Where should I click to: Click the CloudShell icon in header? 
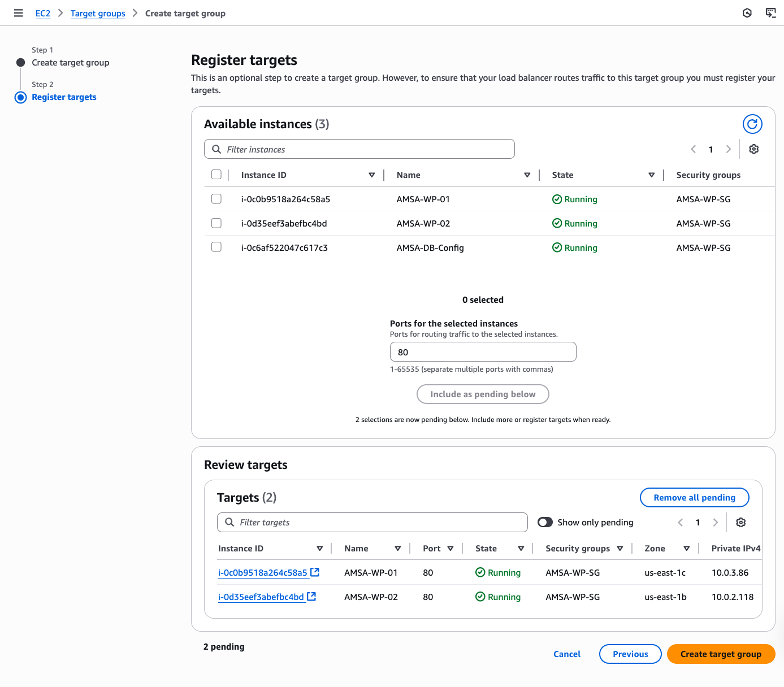770,13
